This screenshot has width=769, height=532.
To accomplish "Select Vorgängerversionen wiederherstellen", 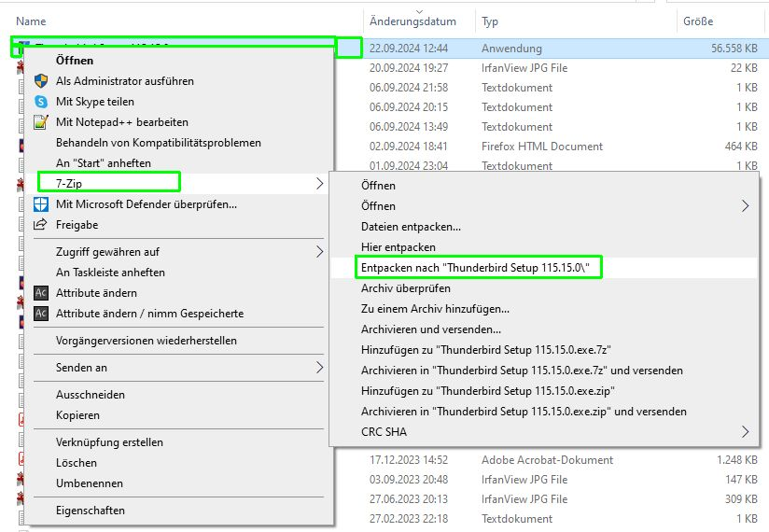I will 147,341.
